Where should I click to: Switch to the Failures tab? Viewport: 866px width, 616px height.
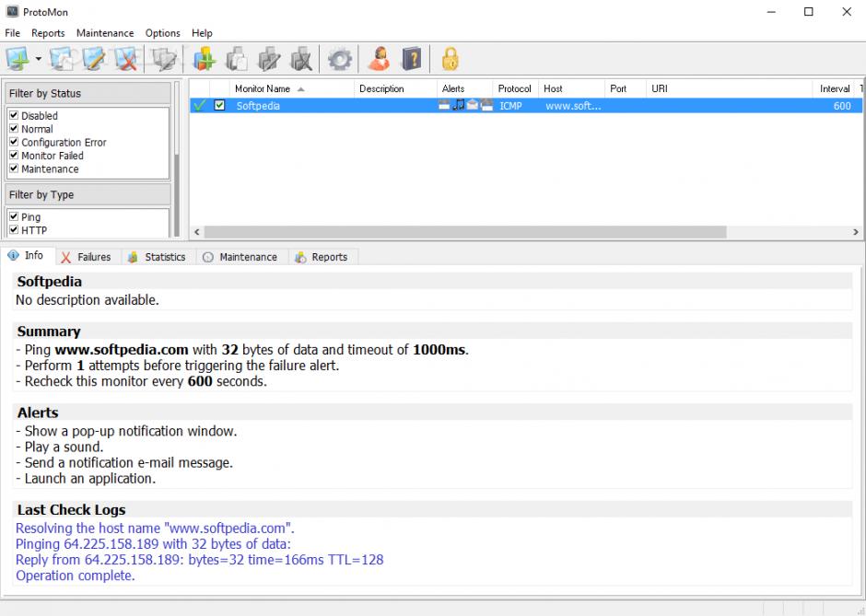click(88, 257)
